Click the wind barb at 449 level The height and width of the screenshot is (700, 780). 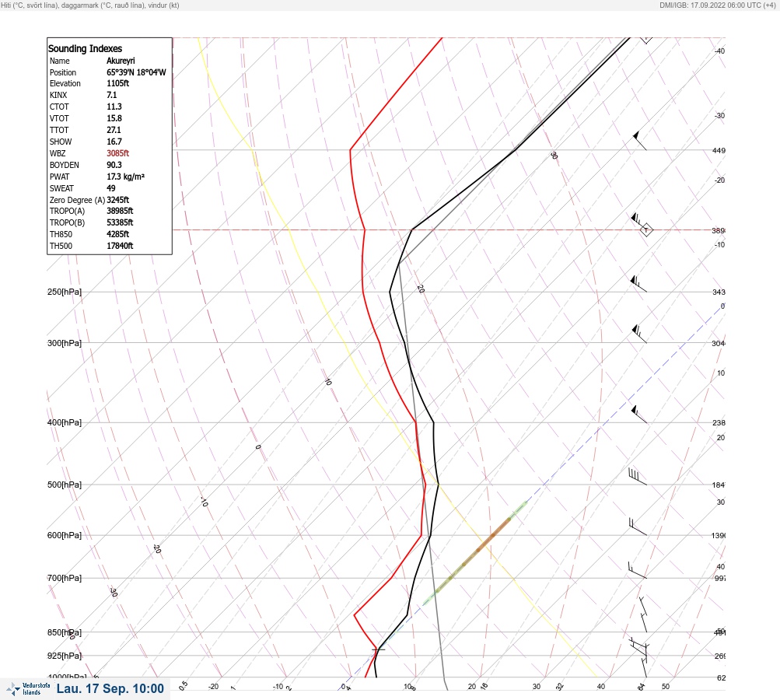[640, 141]
